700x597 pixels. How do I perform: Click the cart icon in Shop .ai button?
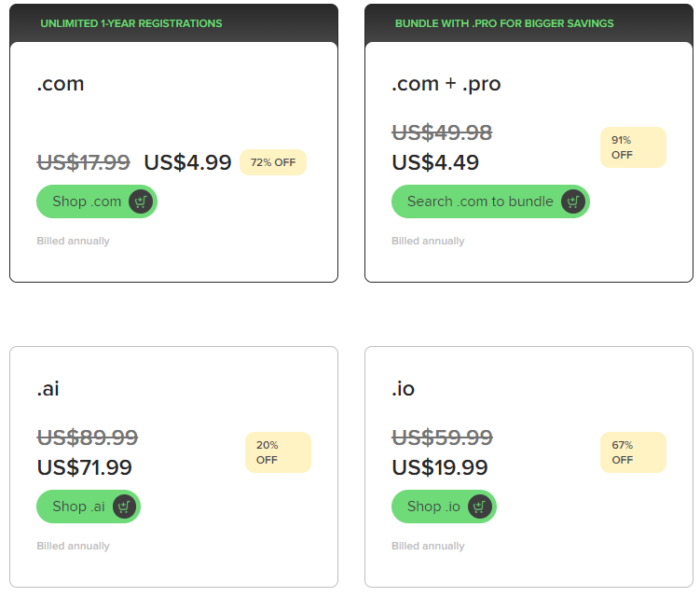(124, 507)
